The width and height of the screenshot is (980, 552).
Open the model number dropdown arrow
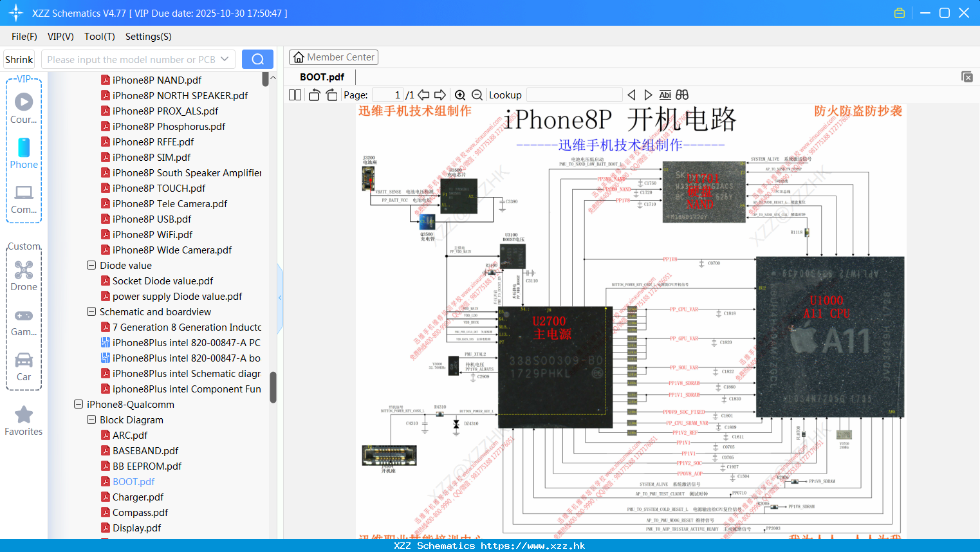click(x=225, y=59)
